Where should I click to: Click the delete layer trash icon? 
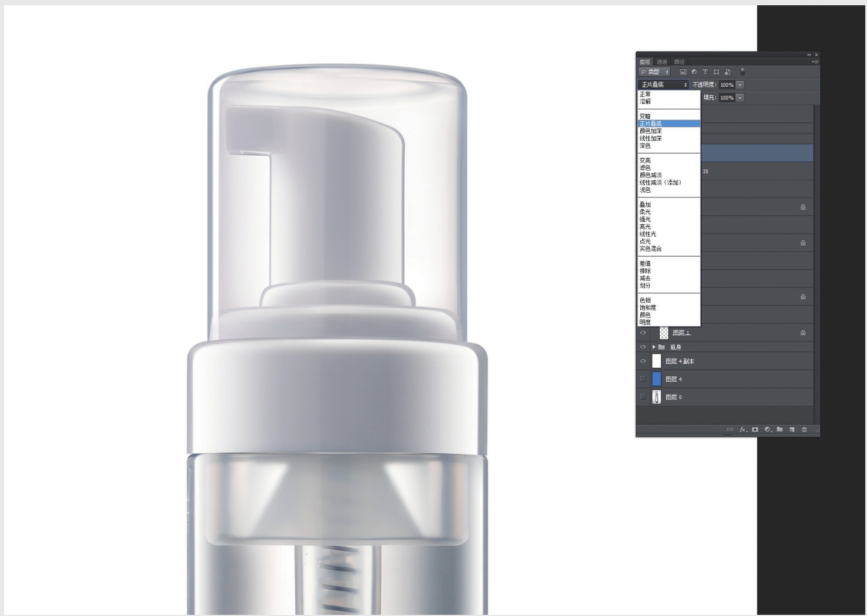804,429
